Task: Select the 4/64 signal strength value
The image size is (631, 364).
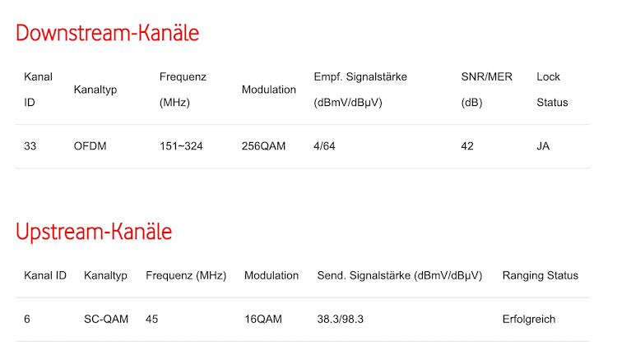Action: pyautogui.click(x=324, y=146)
